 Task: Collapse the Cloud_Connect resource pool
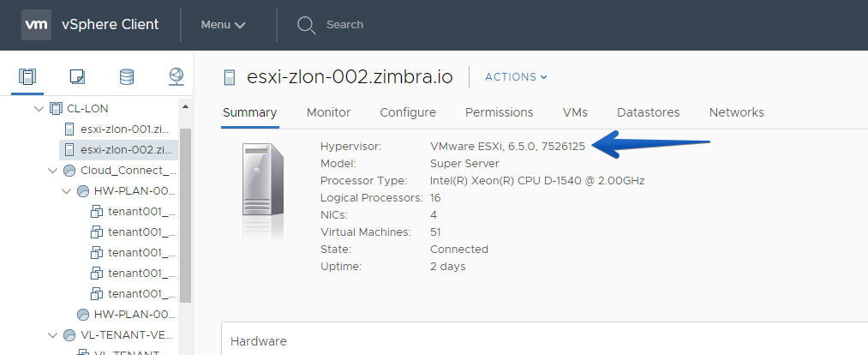click(x=52, y=170)
